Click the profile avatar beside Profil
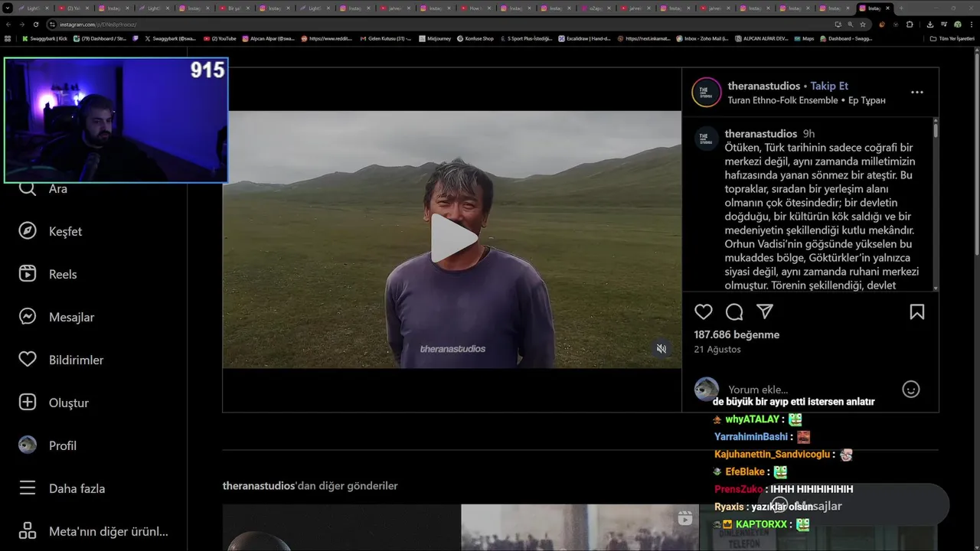Viewport: 980px width, 551px height. click(28, 445)
